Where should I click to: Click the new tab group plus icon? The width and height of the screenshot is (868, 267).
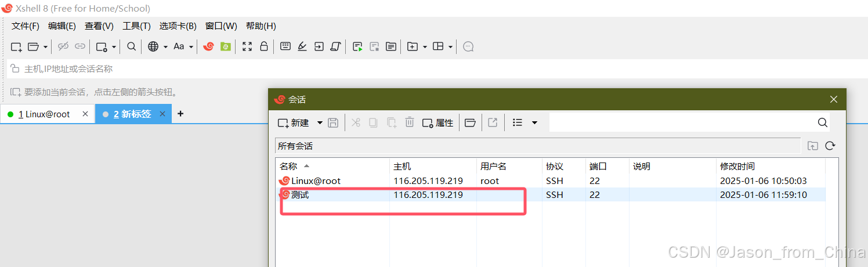pos(413,46)
